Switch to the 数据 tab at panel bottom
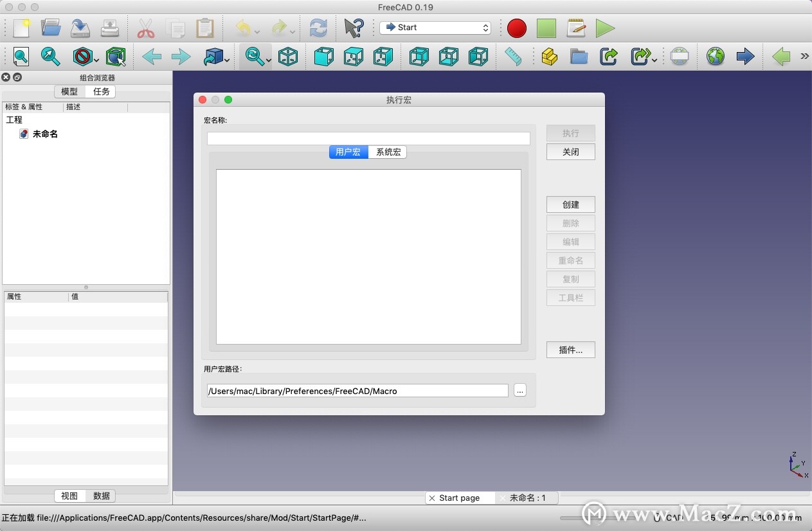Image resolution: width=812 pixels, height=531 pixels. point(100,496)
